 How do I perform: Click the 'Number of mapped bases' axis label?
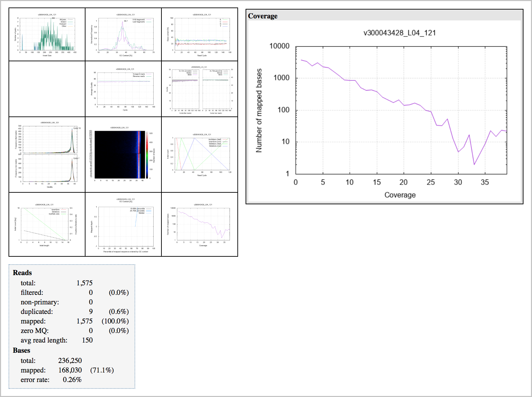click(x=259, y=110)
